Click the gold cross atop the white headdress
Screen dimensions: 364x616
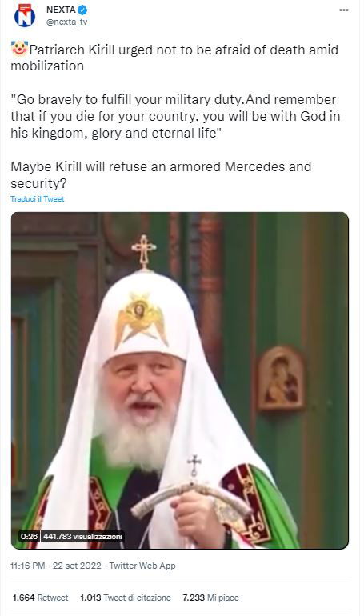(x=144, y=252)
